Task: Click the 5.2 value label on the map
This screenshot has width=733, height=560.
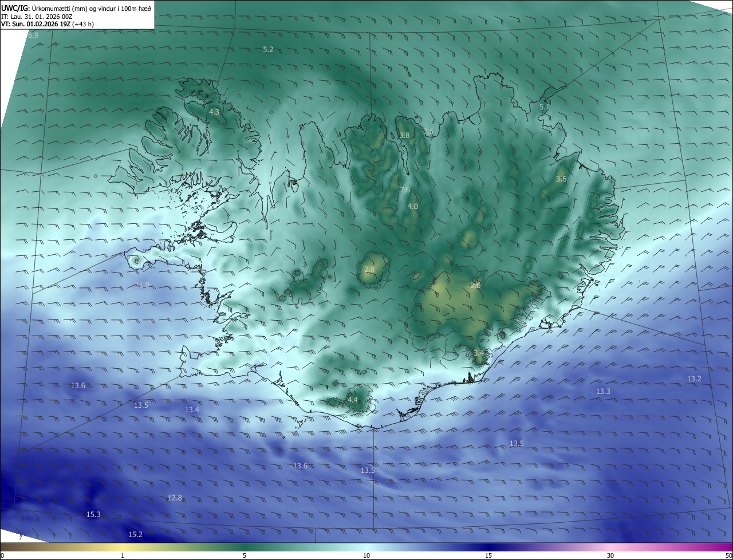Action: pyautogui.click(x=268, y=50)
